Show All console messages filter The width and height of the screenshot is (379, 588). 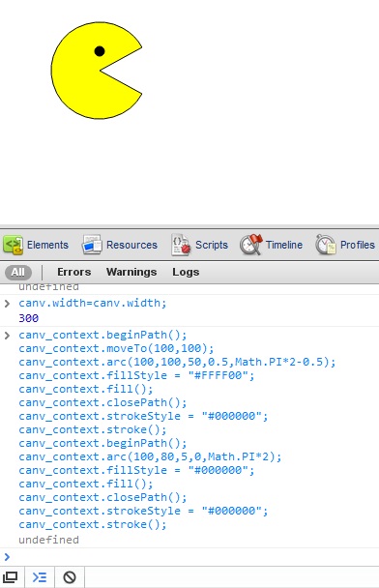coord(18,272)
